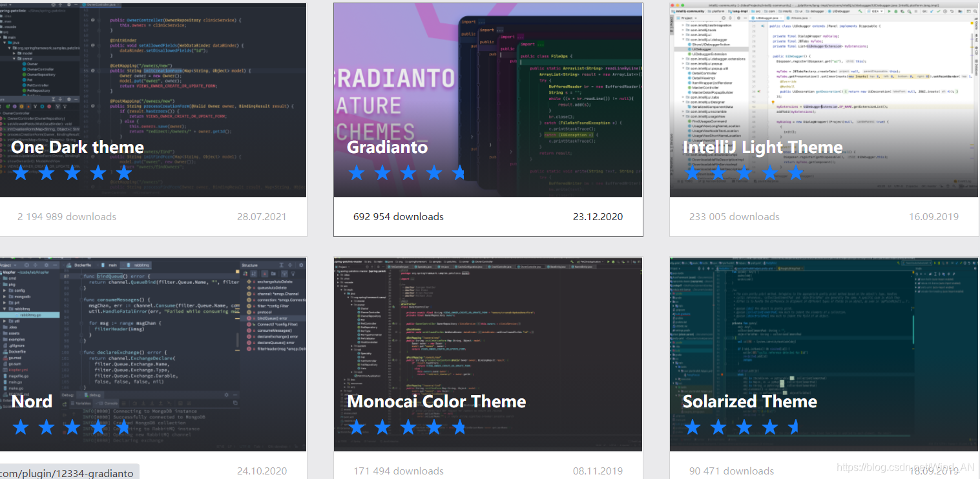Viewport: 980px width, 479px height.
Task: Click the date 28.07.2021
Action: click(x=262, y=217)
